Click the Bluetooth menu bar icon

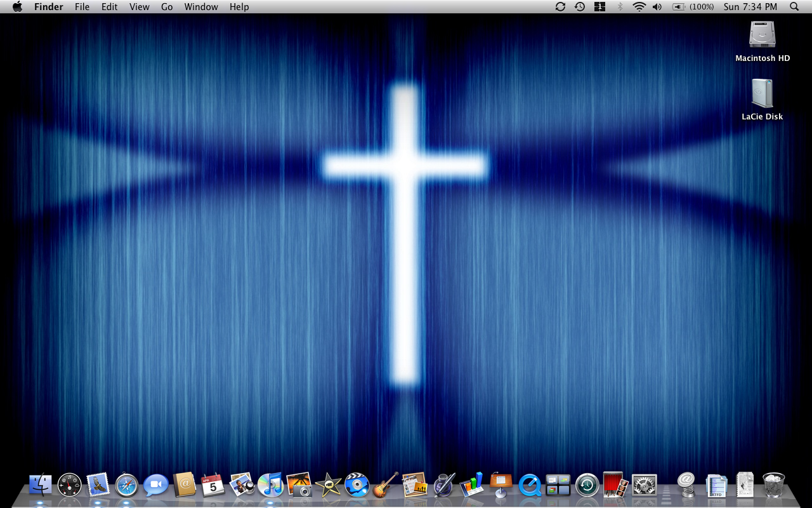pos(620,7)
